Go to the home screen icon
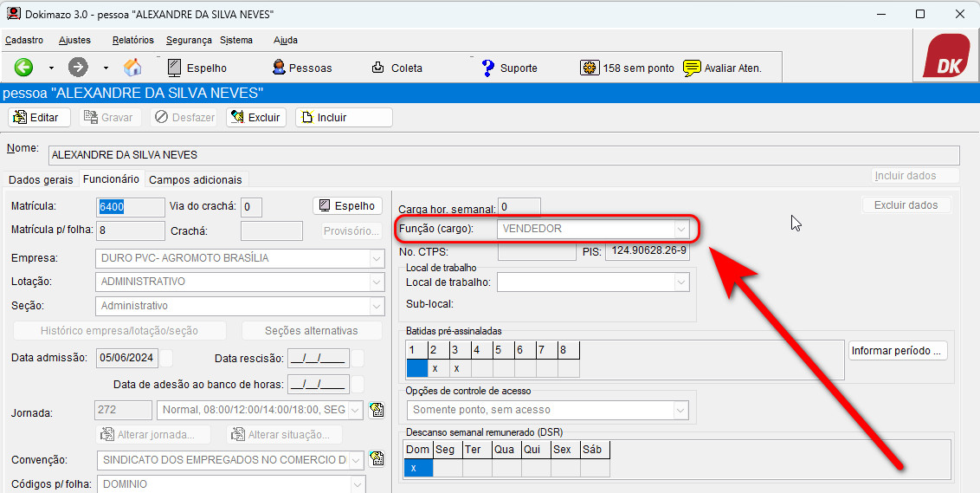 (x=132, y=68)
